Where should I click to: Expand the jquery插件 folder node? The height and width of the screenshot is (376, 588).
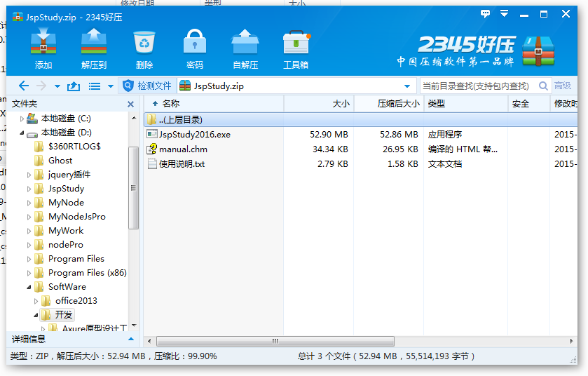point(29,175)
